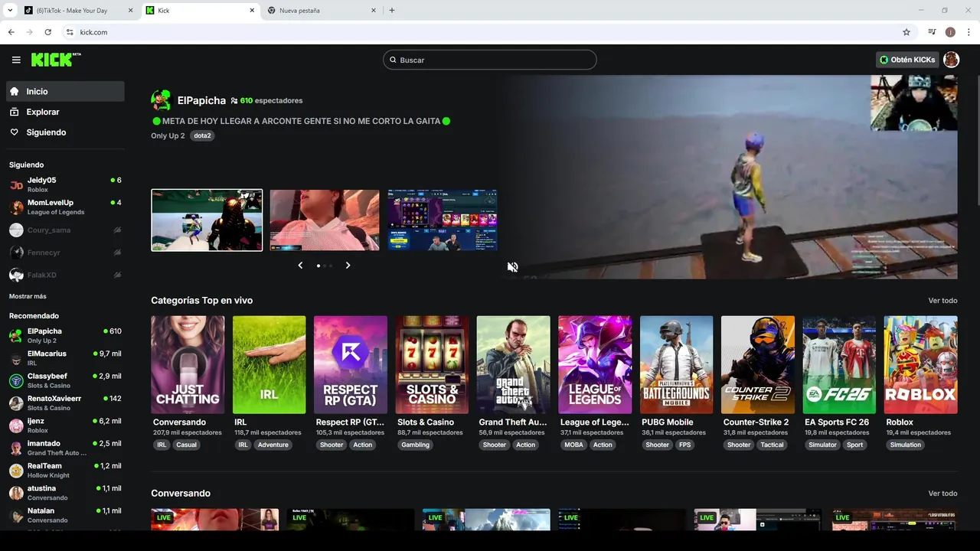Screen dimensions: 980x551
Task: Unmute the featured stream volume icon
Action: click(512, 267)
